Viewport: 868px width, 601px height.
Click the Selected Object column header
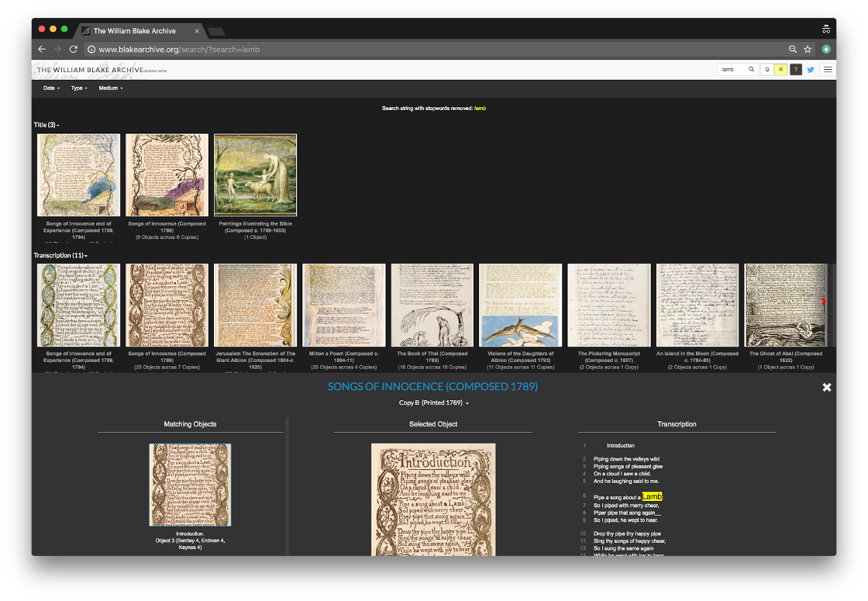coord(433,424)
